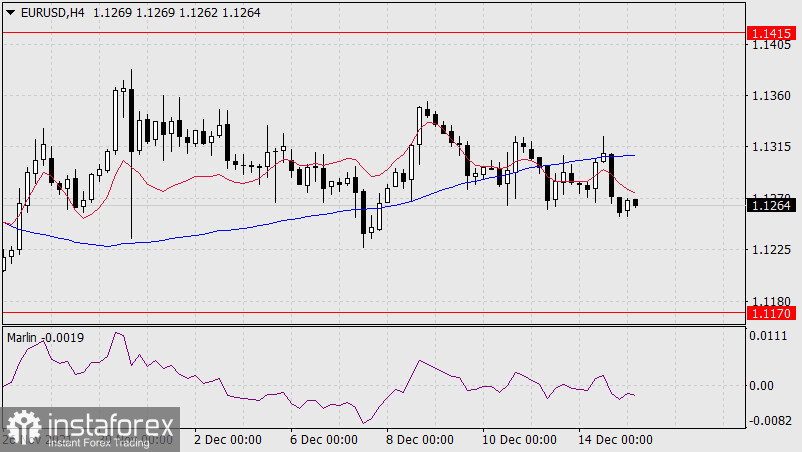
Task: Click the 0.0111 Marlin scale value
Action: click(770, 338)
